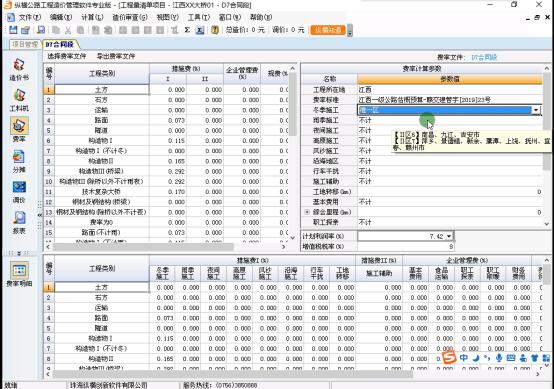Open the 冬季施工 dropdown arrow
Screen dimensions: 554x389
536,110
